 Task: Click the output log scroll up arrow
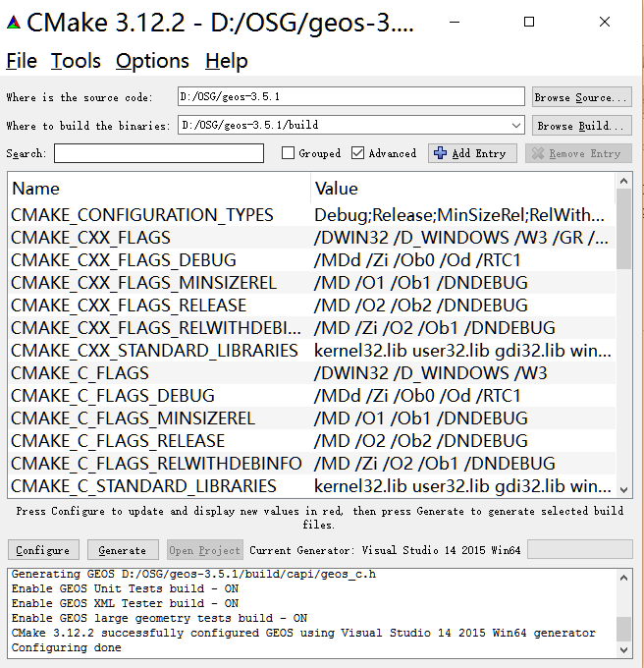(623, 578)
